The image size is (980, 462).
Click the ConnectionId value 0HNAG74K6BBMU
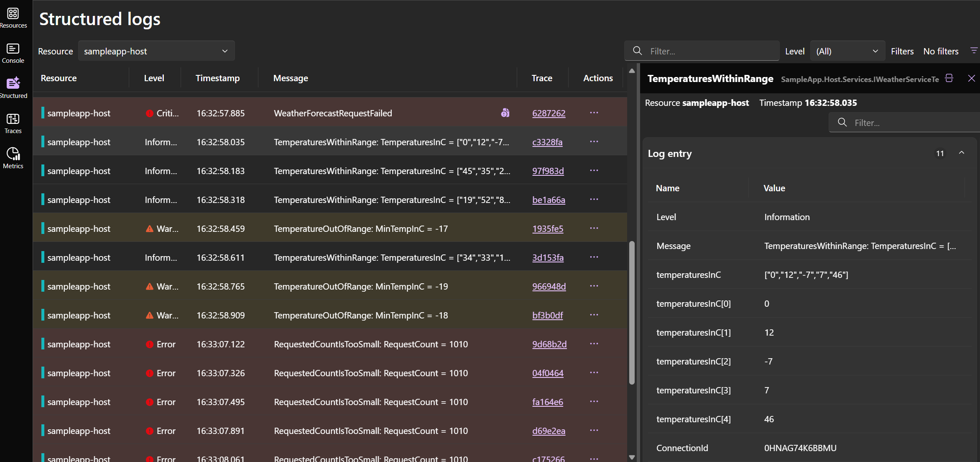pos(800,448)
